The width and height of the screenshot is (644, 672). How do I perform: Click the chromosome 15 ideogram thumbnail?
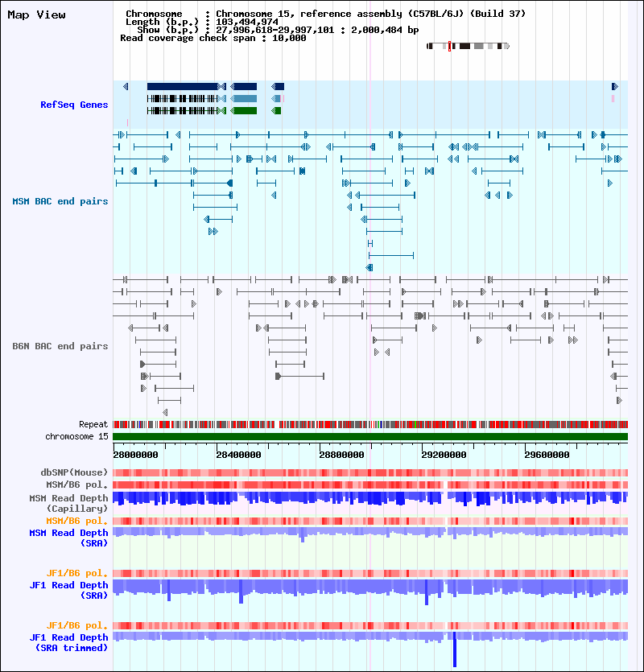click(x=468, y=46)
